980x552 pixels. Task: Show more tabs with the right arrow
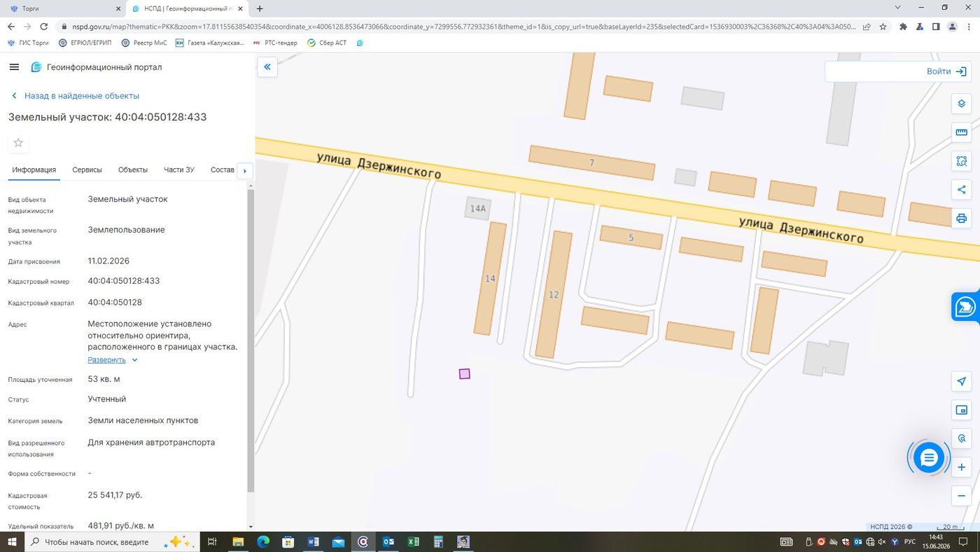244,171
